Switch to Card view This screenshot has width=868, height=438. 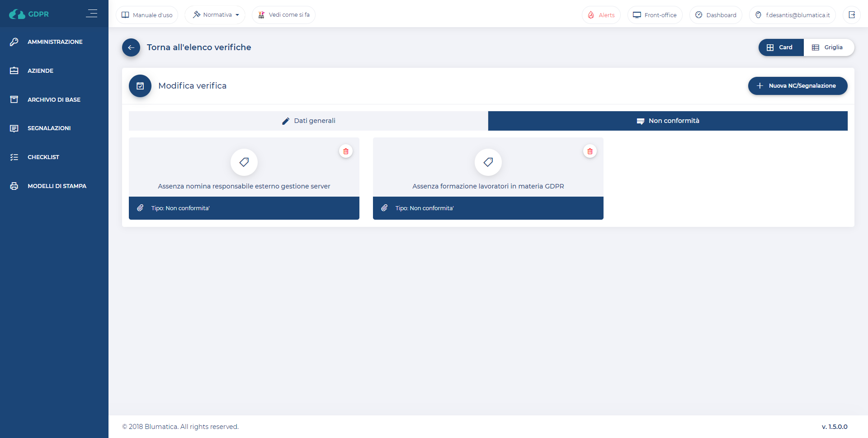click(x=781, y=47)
